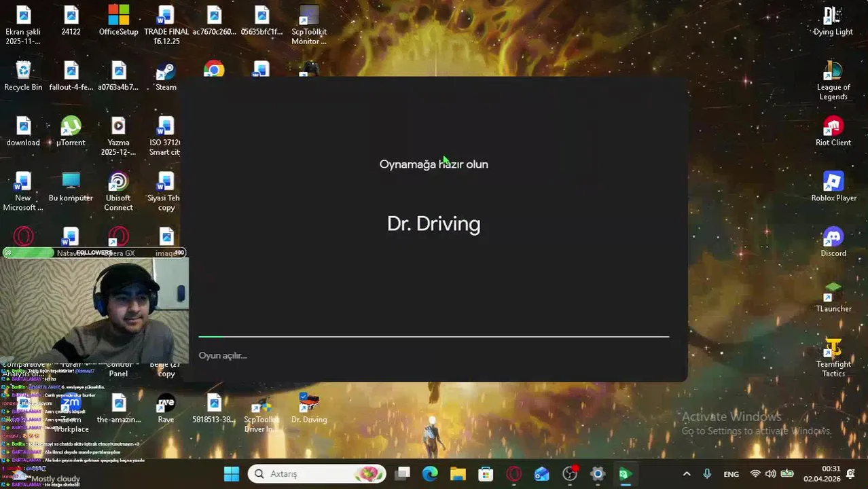The height and width of the screenshot is (489, 868).
Task: Open Settings gear in the taskbar
Action: (x=598, y=474)
